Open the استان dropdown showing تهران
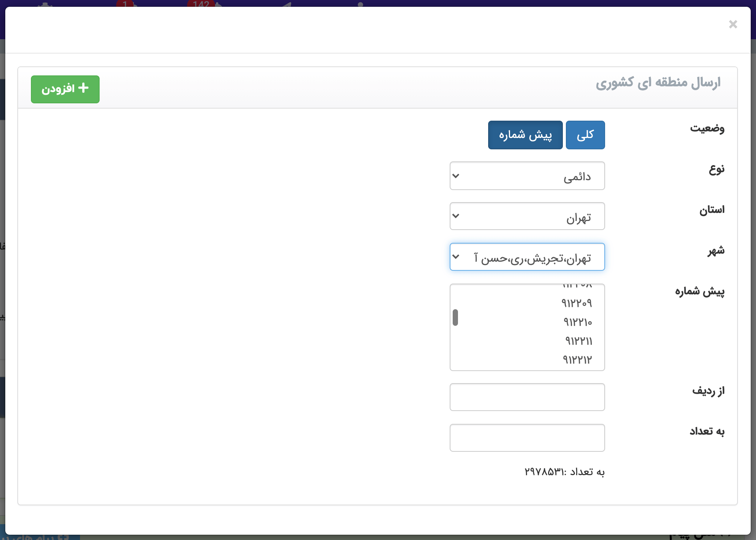This screenshot has width=756, height=540. [x=527, y=216]
